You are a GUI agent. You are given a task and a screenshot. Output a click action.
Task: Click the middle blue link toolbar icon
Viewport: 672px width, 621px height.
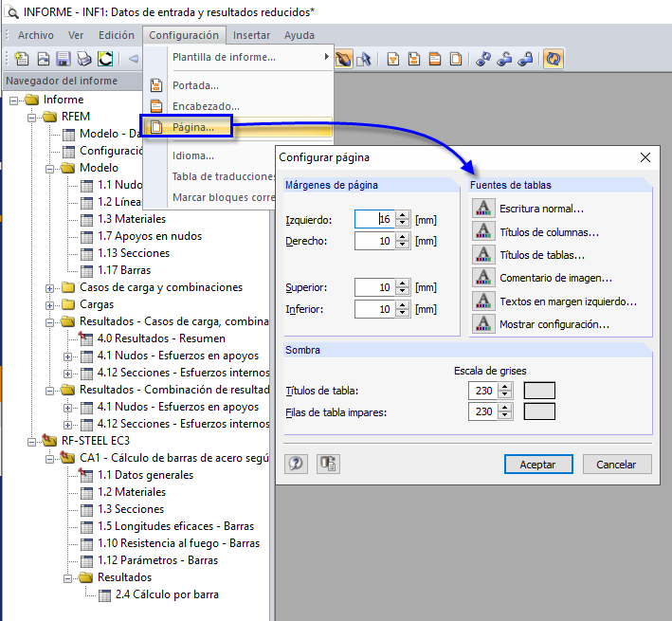coord(504,59)
